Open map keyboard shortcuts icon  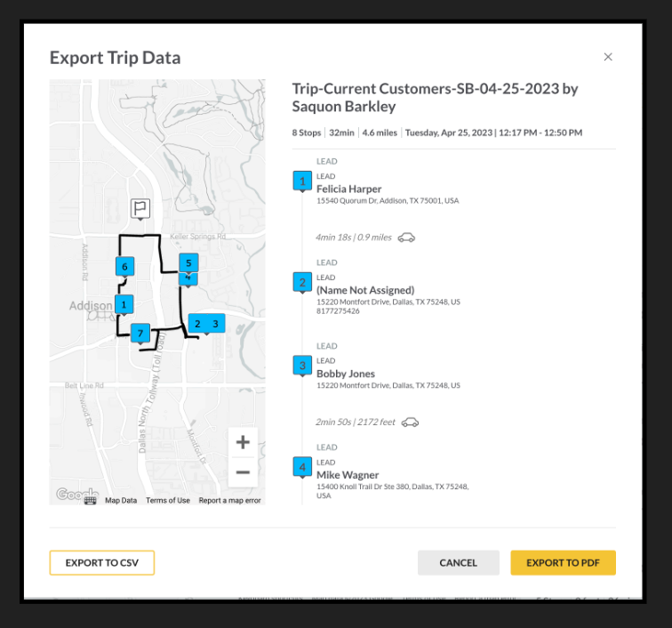90,501
